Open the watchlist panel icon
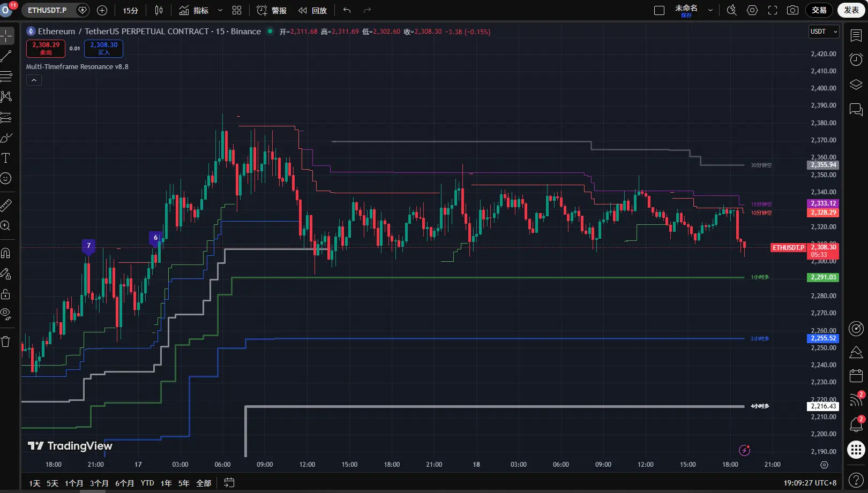 point(856,36)
